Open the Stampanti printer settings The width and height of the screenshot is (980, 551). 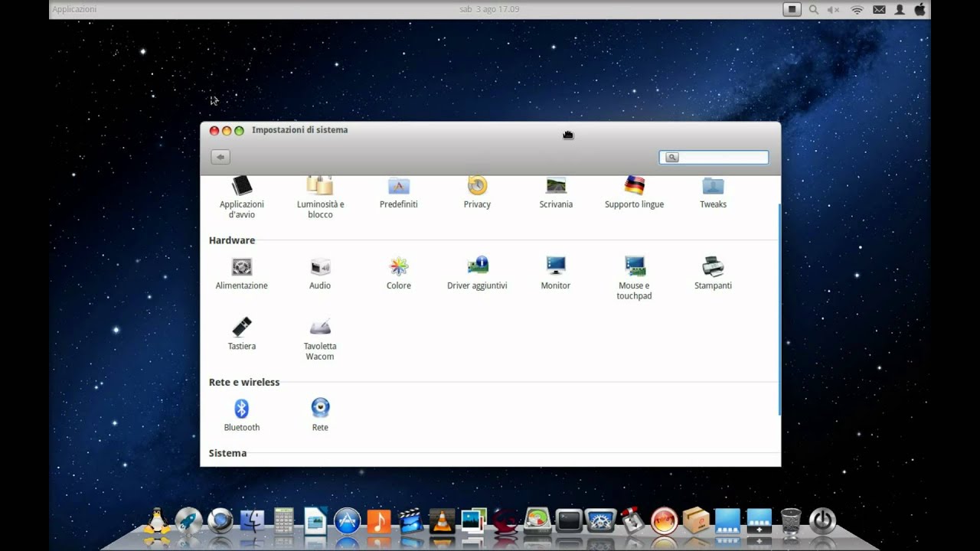click(713, 274)
